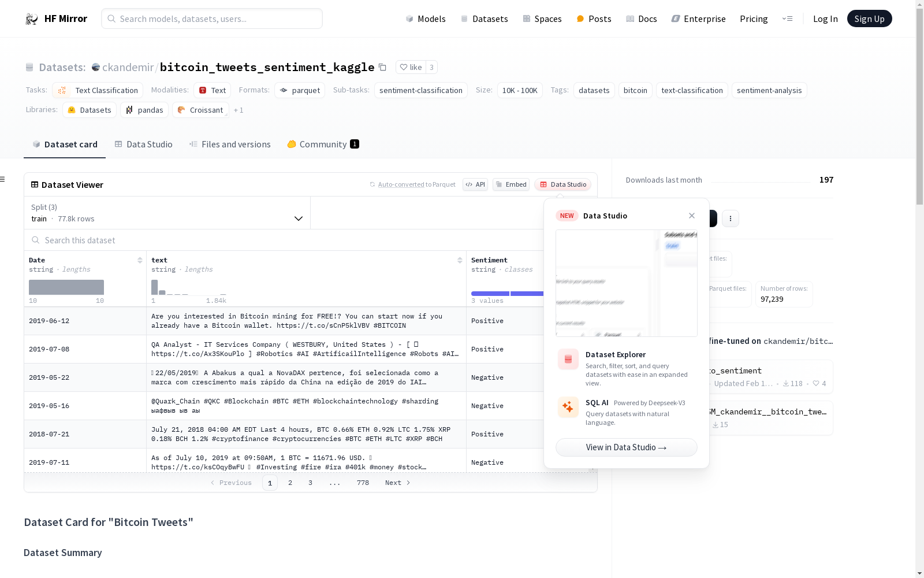Viewport: 924px width, 578px height.
Task: Click the search magnifier icon in header
Action: coord(111,18)
